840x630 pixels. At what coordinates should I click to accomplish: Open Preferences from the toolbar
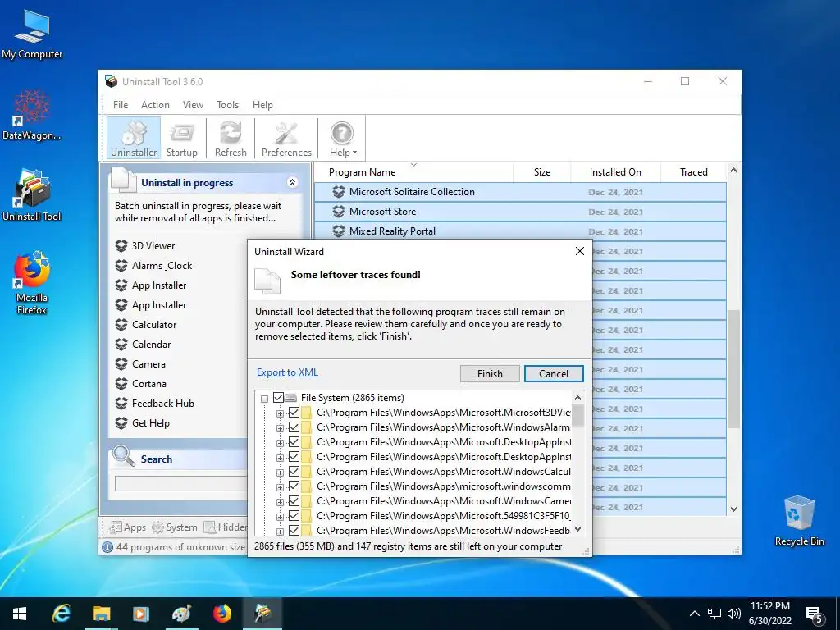(x=286, y=138)
